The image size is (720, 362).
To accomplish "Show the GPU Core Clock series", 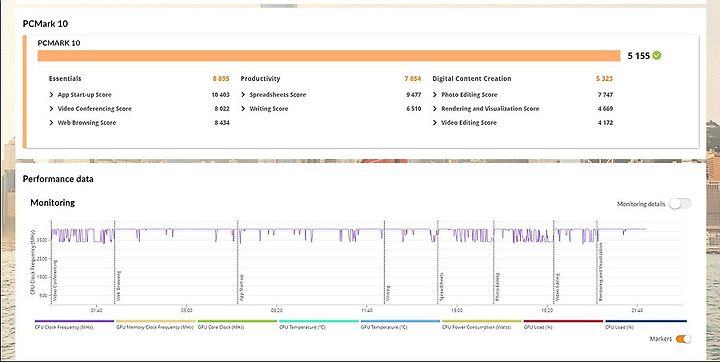I will 237,324.
